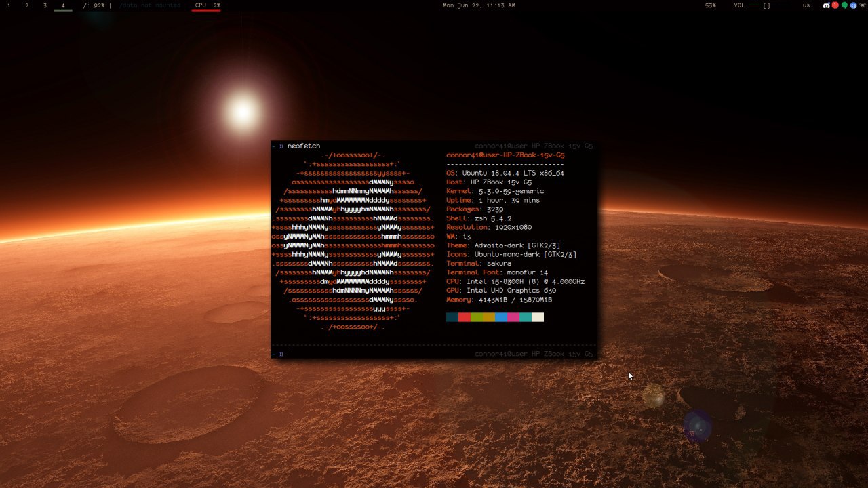Focus the terminal prompt input line
Screen dimensions: 868x488
[x=434, y=354]
